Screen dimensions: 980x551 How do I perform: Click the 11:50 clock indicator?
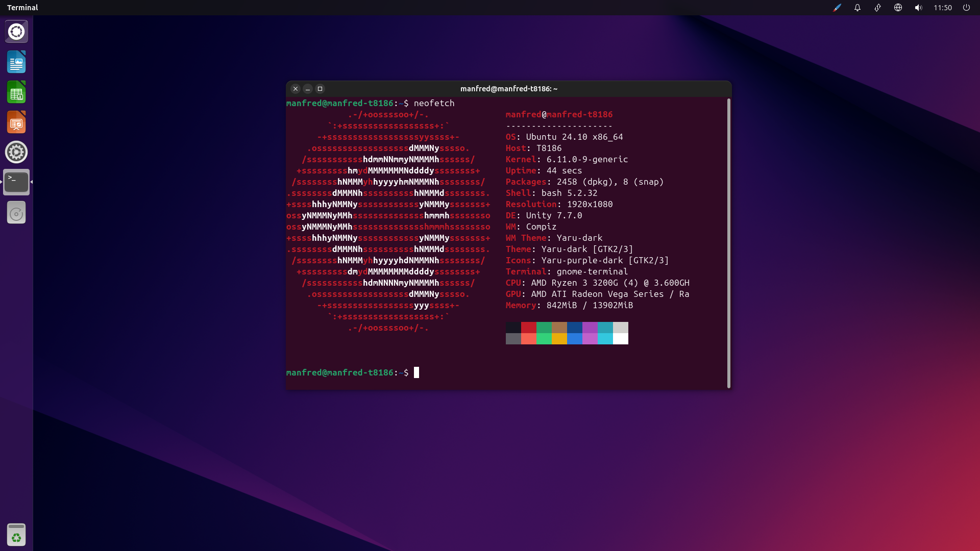pos(943,8)
